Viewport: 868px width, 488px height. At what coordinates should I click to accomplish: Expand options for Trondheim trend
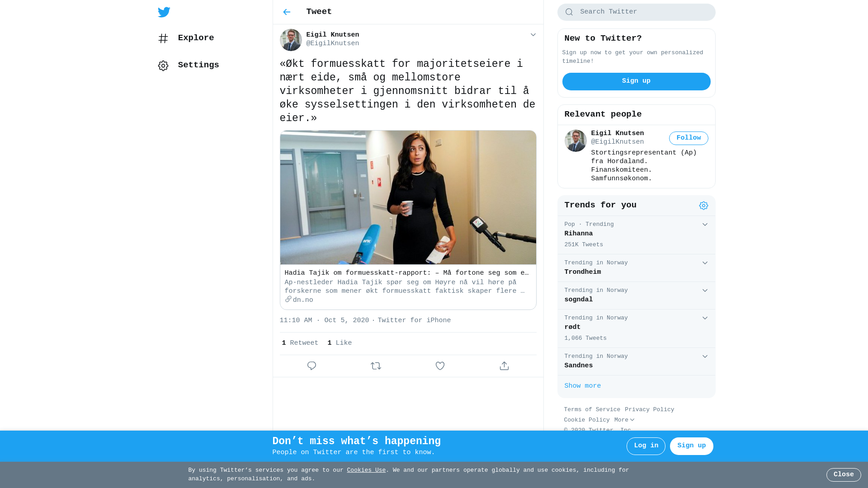click(705, 263)
